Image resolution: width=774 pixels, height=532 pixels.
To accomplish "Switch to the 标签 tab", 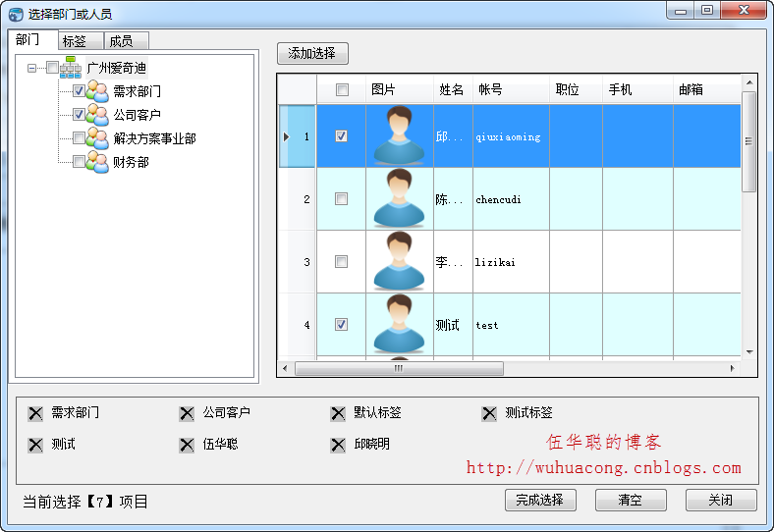I will (x=81, y=41).
